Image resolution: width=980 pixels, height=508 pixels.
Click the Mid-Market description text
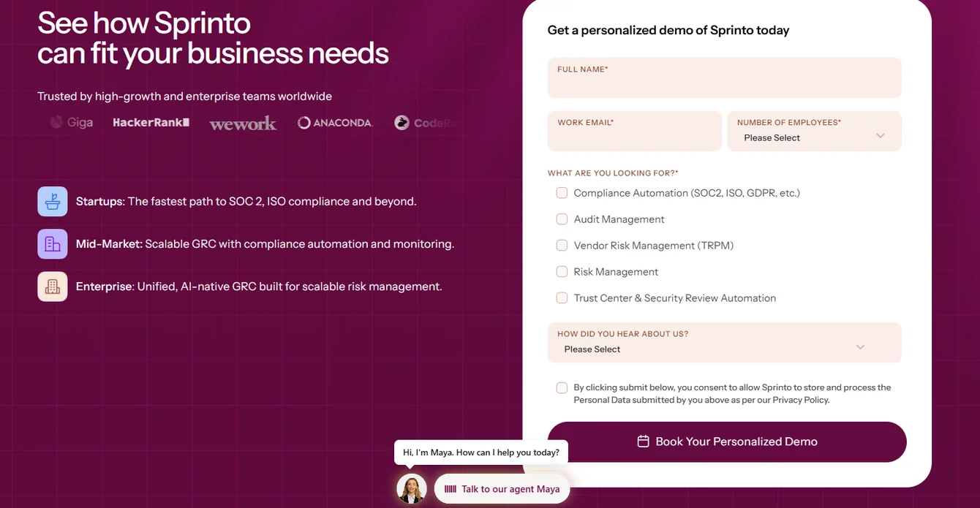[x=265, y=244]
